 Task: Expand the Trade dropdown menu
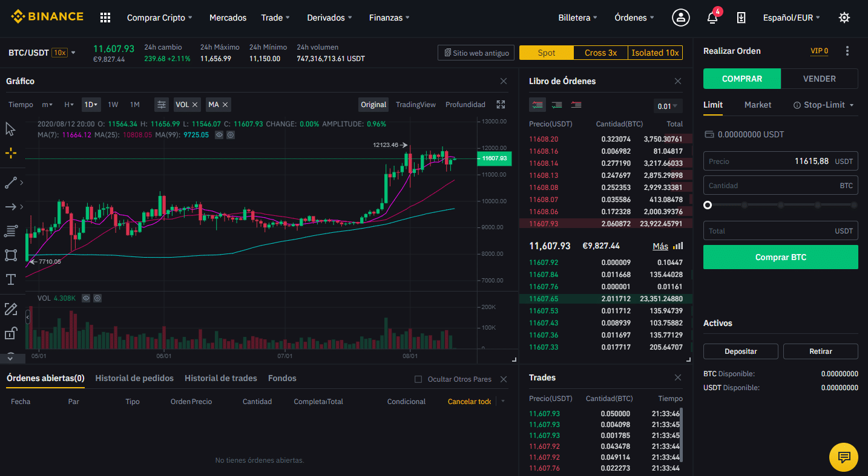click(275, 18)
